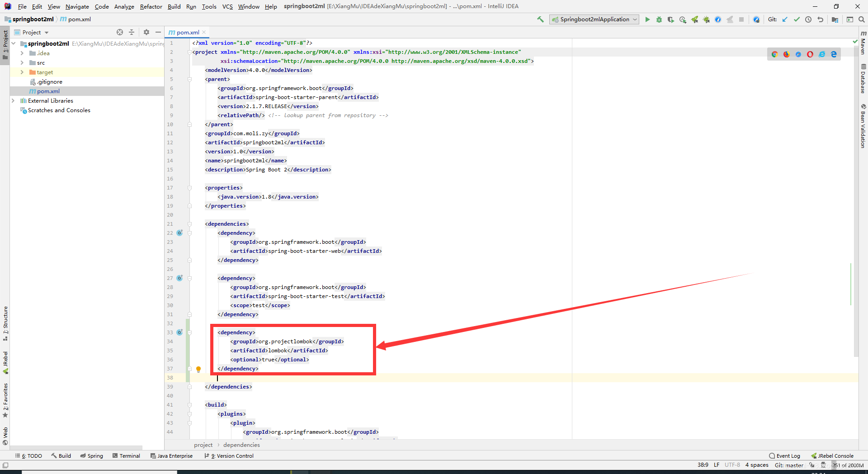Screen dimensions: 868x474
Task: Select Scratches and Consoles node
Action: coord(87,110)
